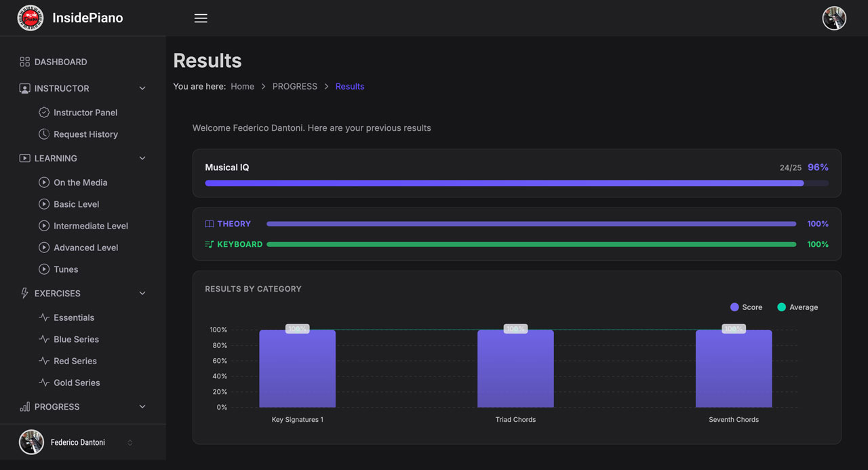The image size is (868, 470).
Task: Collapse the Progress section chevron
Action: click(142, 407)
